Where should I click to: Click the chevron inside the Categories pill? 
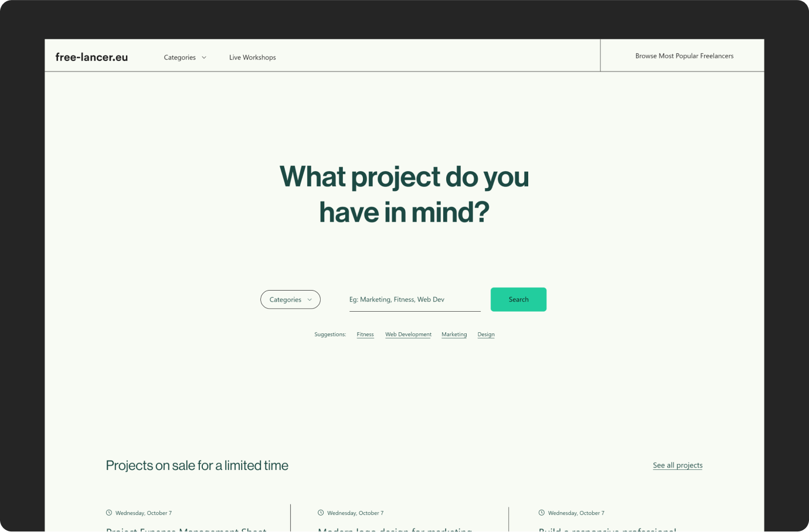(x=310, y=299)
